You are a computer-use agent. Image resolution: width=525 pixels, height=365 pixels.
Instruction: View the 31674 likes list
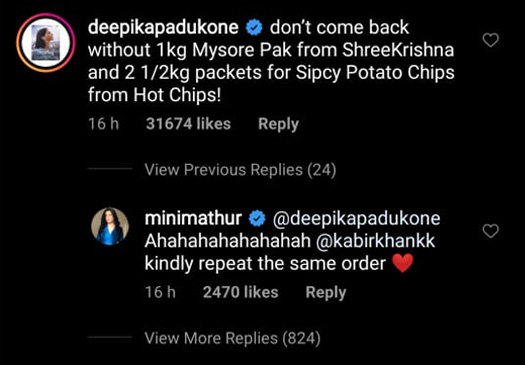click(x=188, y=124)
